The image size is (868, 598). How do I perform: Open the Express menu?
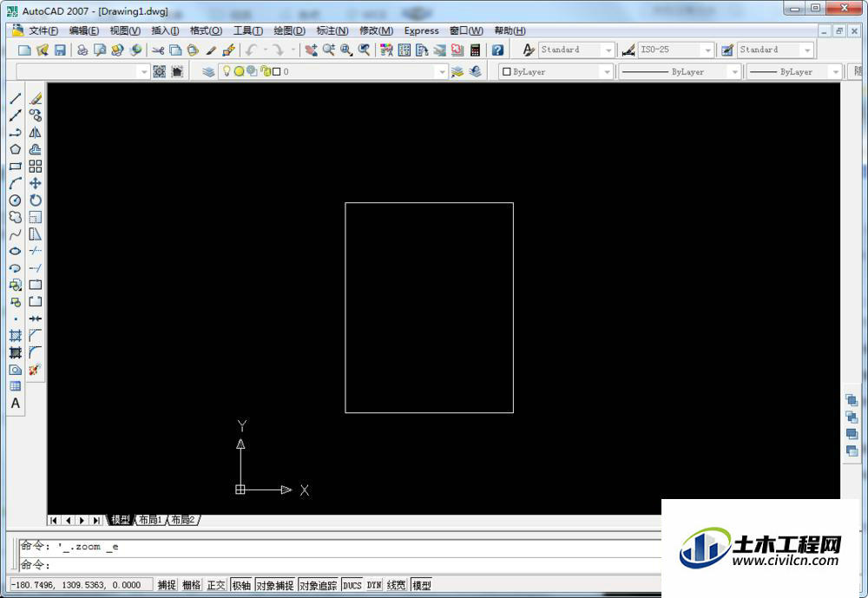421,30
